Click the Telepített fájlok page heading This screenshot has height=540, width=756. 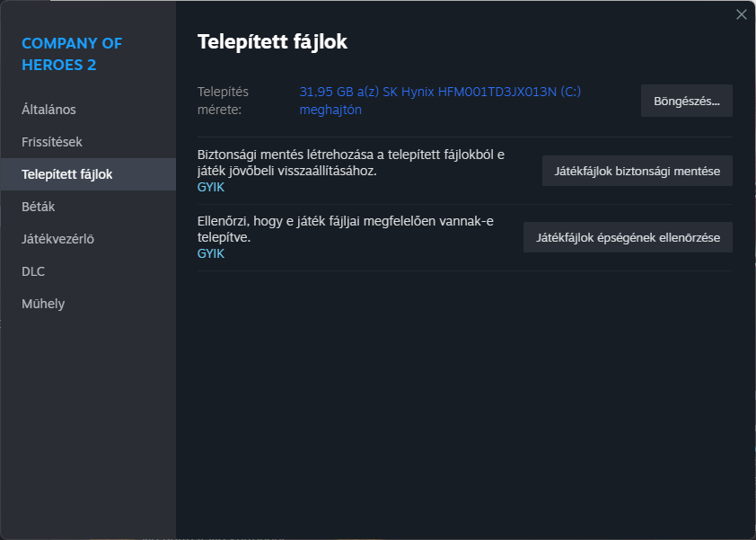[x=271, y=41]
